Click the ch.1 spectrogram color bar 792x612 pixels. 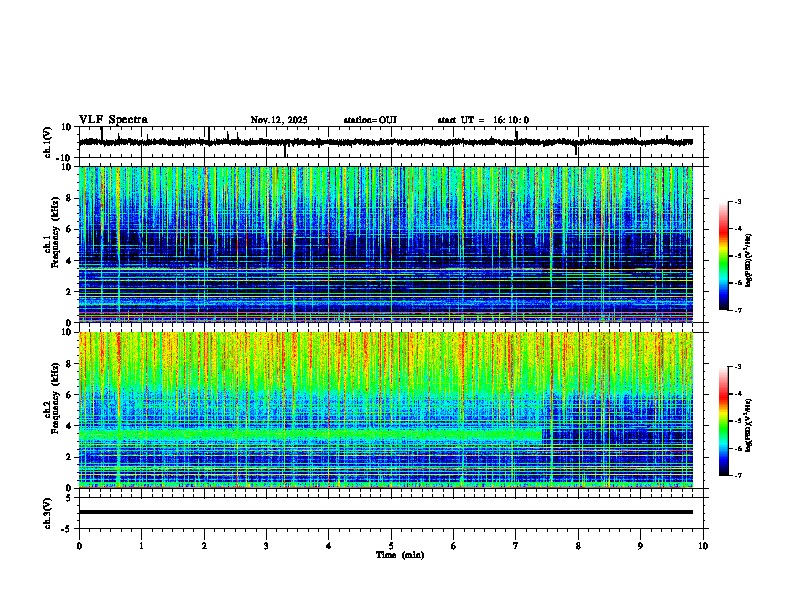pos(723,256)
